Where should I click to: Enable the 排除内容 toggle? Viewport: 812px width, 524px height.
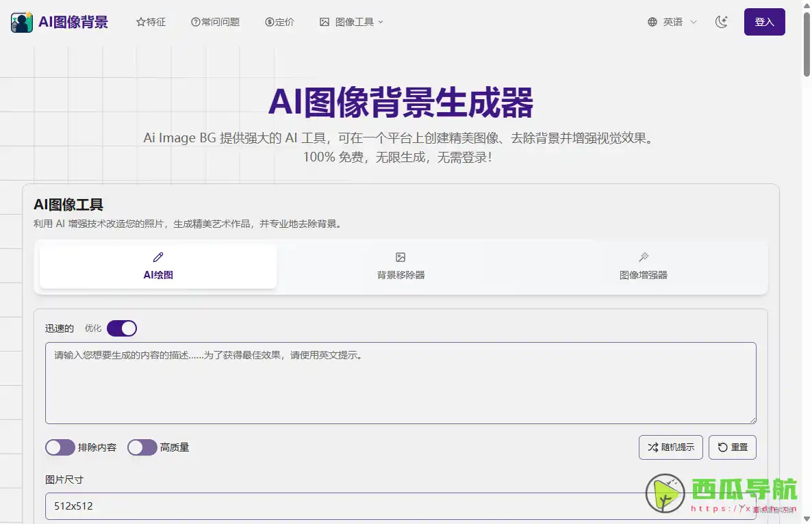pyautogui.click(x=60, y=447)
